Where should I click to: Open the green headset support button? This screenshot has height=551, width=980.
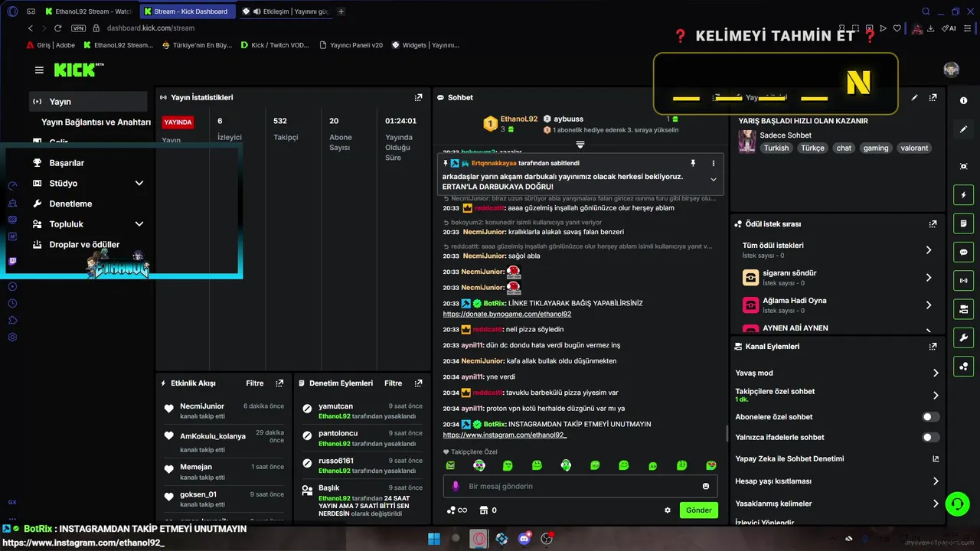957,504
